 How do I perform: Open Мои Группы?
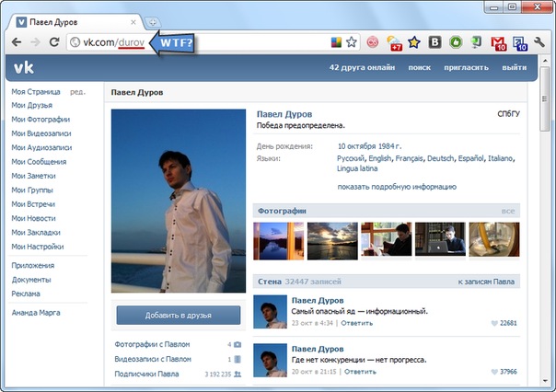click(32, 190)
